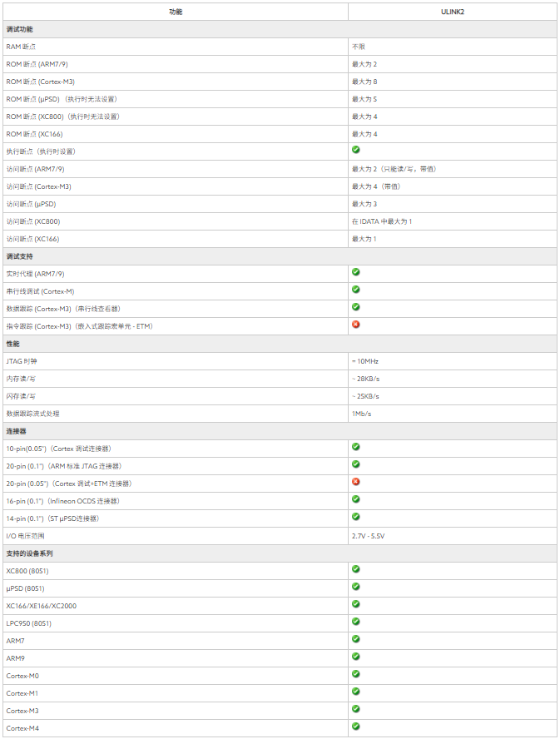Click green check for 10-pin(0.05") connector
The width and height of the screenshot is (560, 739).
(x=356, y=447)
